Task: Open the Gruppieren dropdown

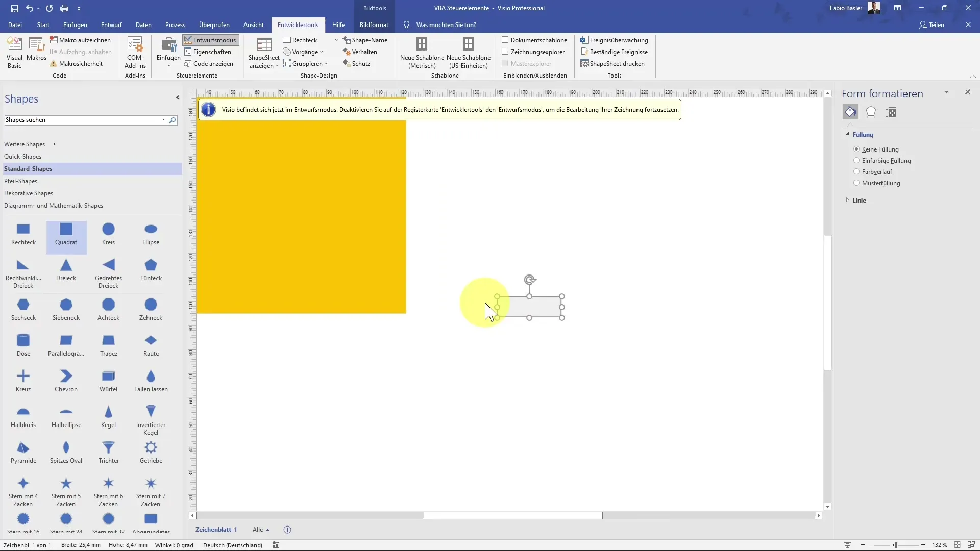Action: click(x=305, y=64)
